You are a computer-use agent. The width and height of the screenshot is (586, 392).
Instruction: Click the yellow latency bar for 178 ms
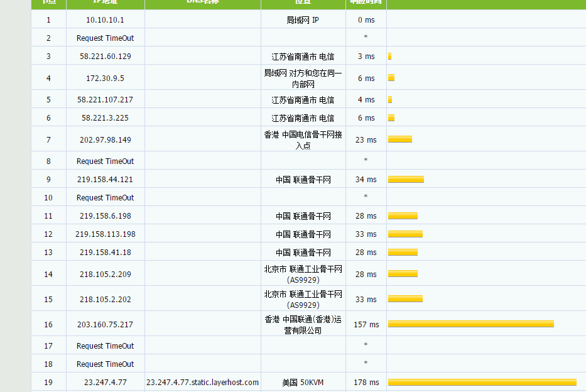coord(482,383)
